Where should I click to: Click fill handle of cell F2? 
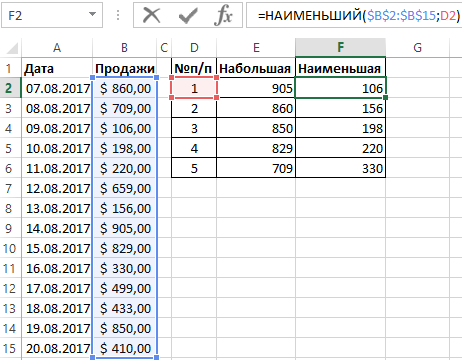coord(386,97)
